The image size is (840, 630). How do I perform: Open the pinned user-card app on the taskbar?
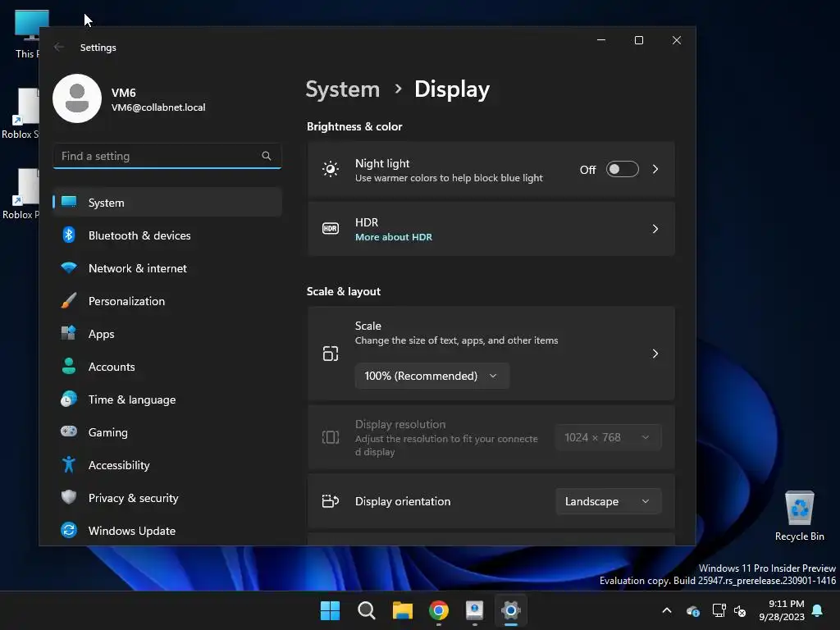[x=475, y=610]
